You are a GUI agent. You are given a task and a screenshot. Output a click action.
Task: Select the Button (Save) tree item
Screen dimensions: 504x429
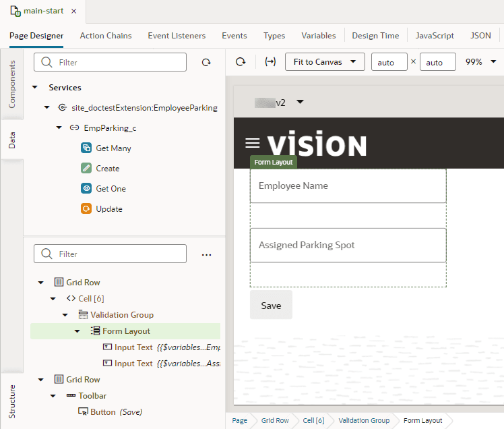[x=111, y=412]
